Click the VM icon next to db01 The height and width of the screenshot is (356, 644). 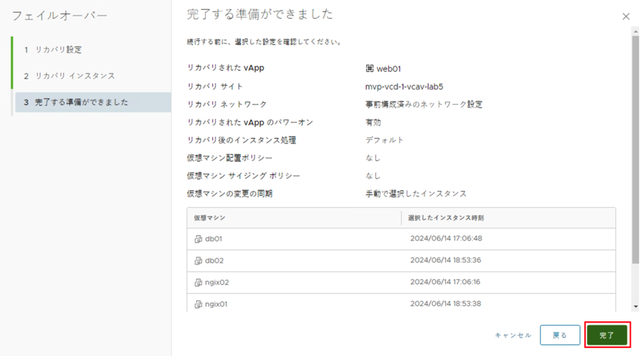pyautogui.click(x=198, y=239)
